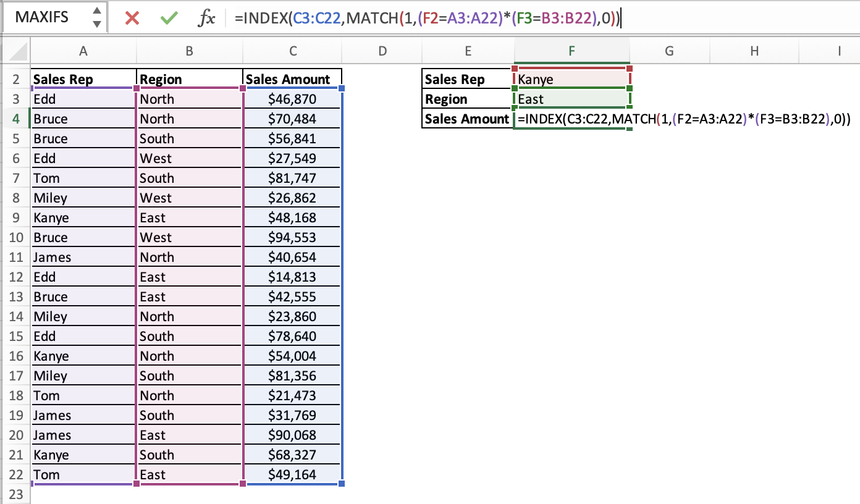
Task: Click the Select All corner above row numbers
Action: (x=16, y=51)
